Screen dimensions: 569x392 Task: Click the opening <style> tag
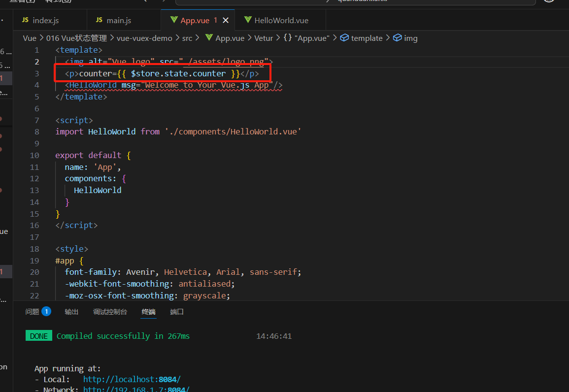click(x=72, y=249)
